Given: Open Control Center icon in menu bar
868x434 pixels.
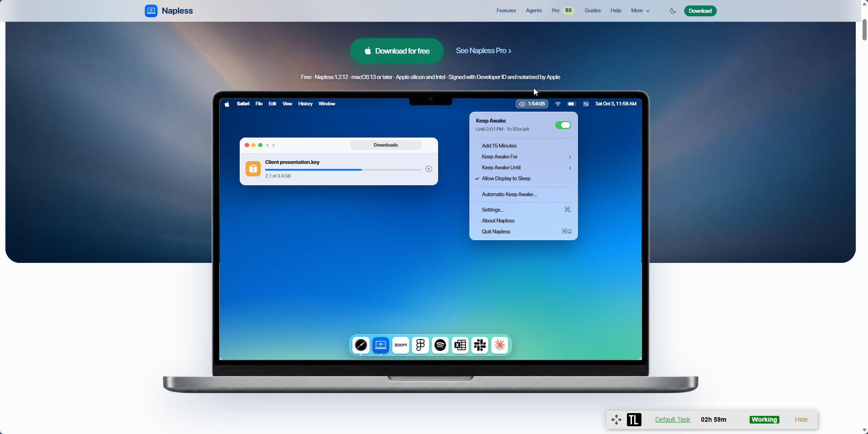Looking at the screenshot, I should 586,104.
